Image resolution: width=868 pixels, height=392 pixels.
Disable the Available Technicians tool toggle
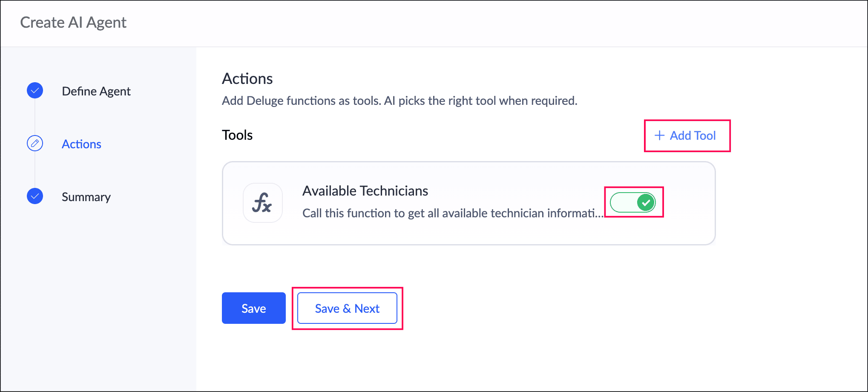[x=633, y=202]
